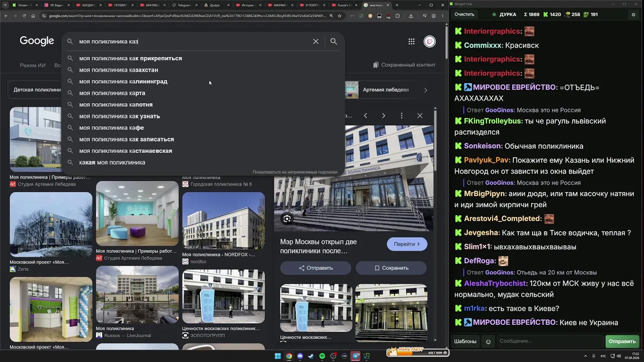Send the chat message with green Отправить
Viewport: 644px width, 362px height.
(x=622, y=341)
